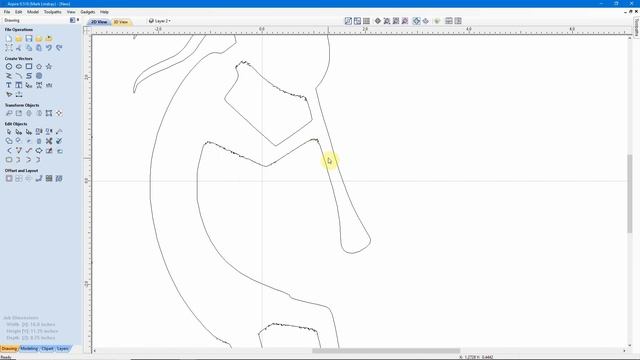Image resolution: width=640 pixels, height=360 pixels.
Task: Click the checkmark icon in Edit Objects
Action: (59, 141)
